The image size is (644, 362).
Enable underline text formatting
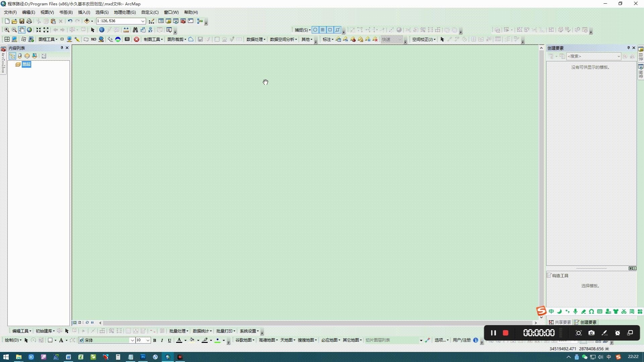pos(169,340)
